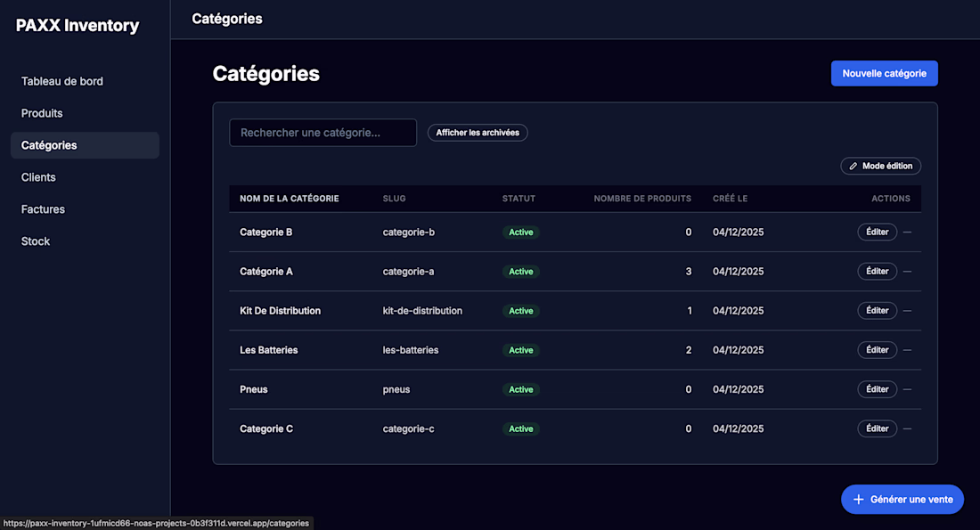The image size is (980, 530).
Task: Click the PAXX Inventory logo title
Action: click(x=78, y=26)
